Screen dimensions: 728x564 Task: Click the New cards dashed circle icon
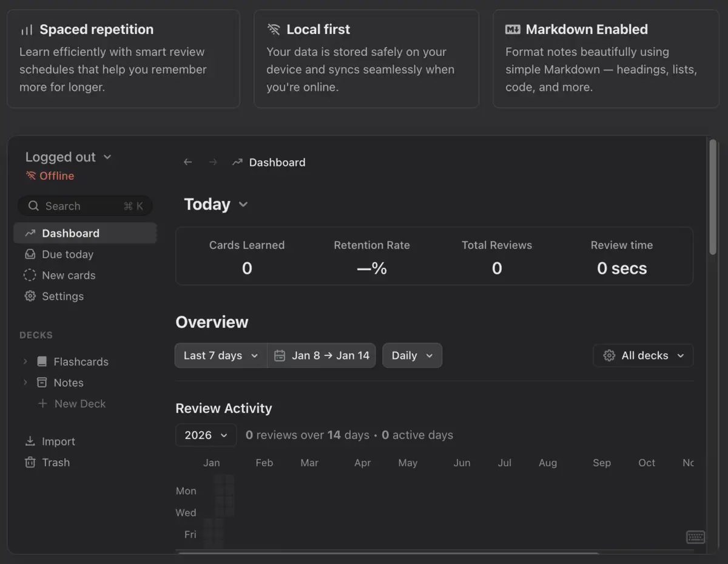tap(30, 276)
